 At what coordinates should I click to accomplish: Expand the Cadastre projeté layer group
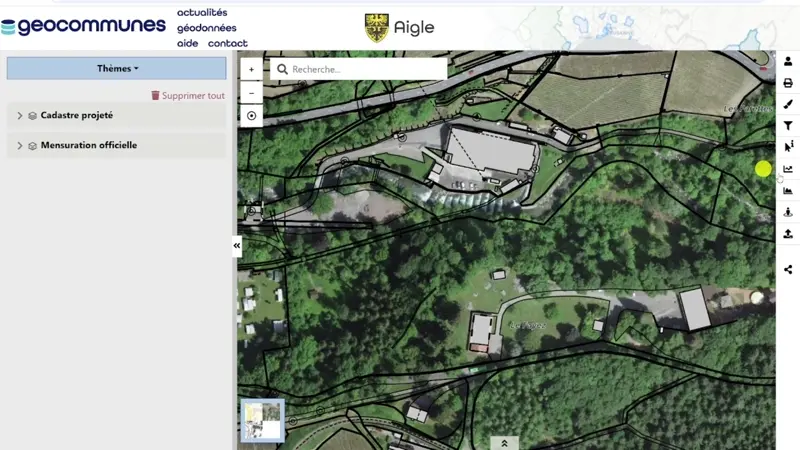tap(20, 116)
